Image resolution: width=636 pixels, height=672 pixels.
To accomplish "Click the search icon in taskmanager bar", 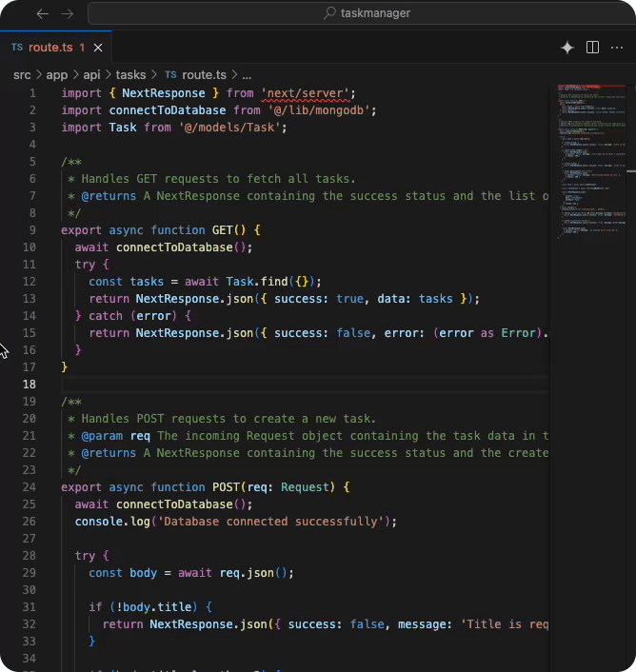I will tap(329, 13).
